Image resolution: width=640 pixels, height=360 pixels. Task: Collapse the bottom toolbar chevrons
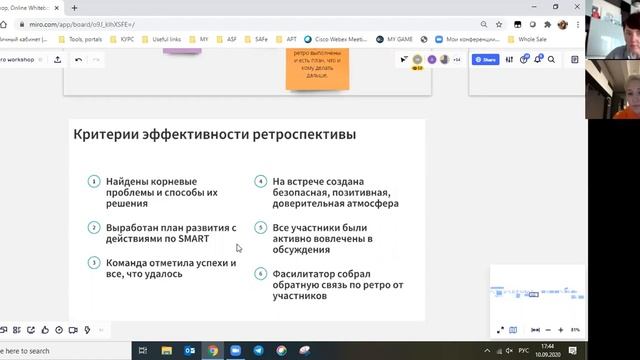coord(101,330)
